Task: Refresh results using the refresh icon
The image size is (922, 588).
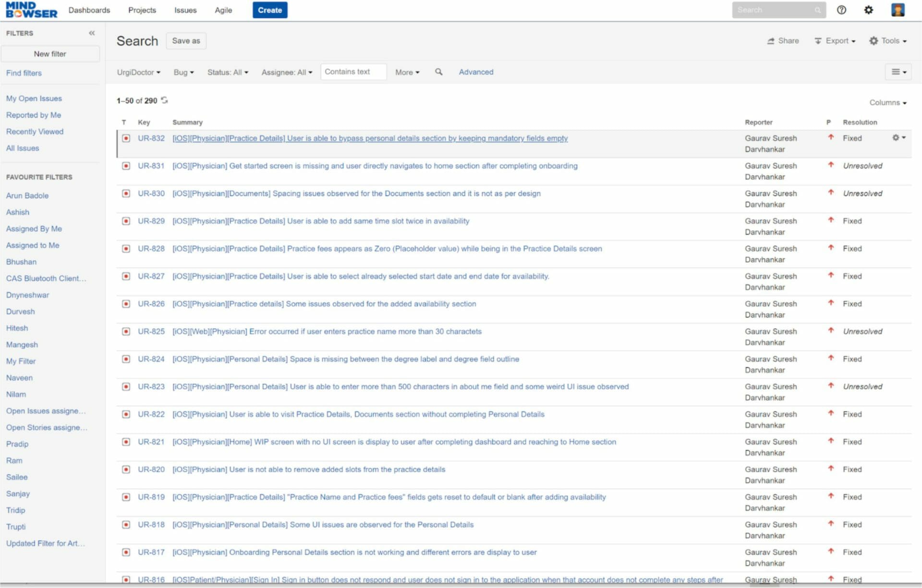Action: click(x=164, y=100)
